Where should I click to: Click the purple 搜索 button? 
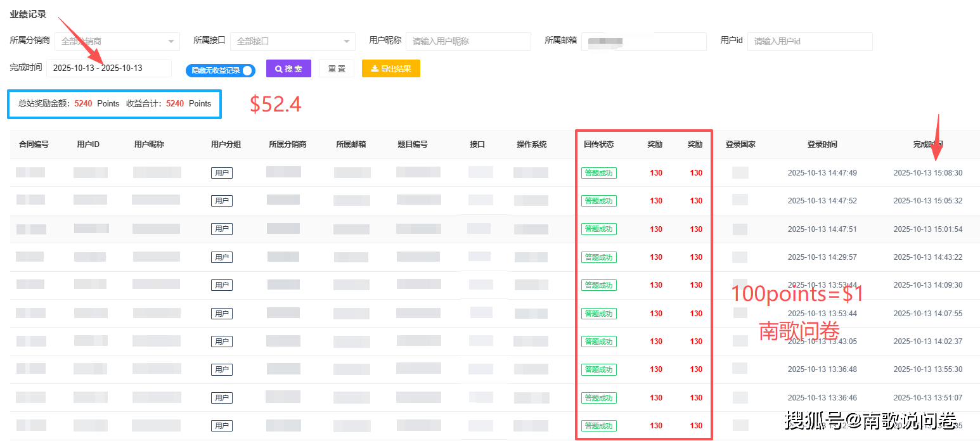(288, 68)
